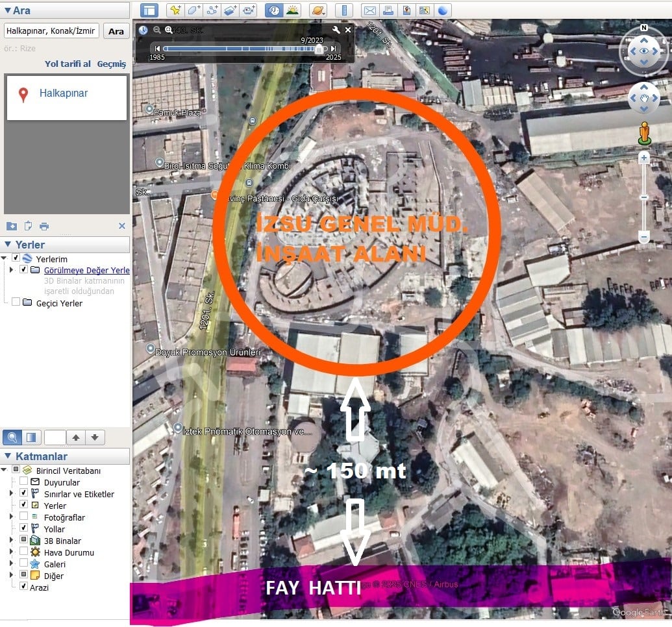Click the search input field
The height and width of the screenshot is (627, 672).
[x=52, y=31]
